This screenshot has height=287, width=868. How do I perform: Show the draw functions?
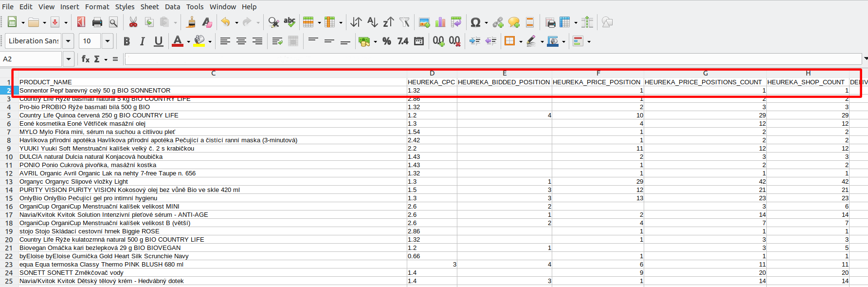[607, 22]
